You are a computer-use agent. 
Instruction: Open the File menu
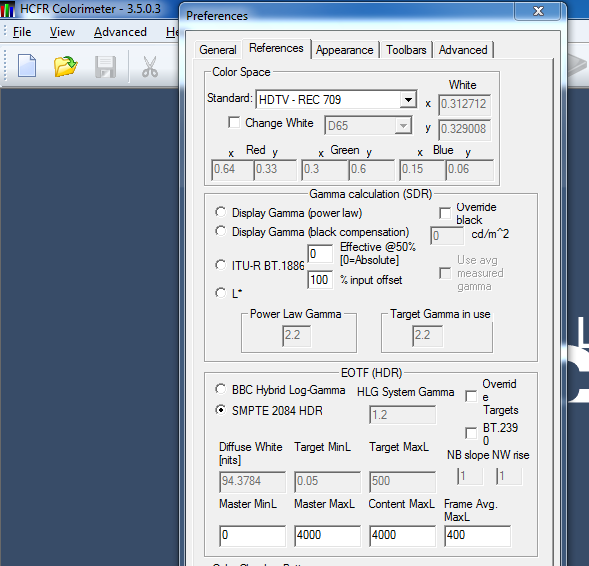pyautogui.click(x=22, y=32)
